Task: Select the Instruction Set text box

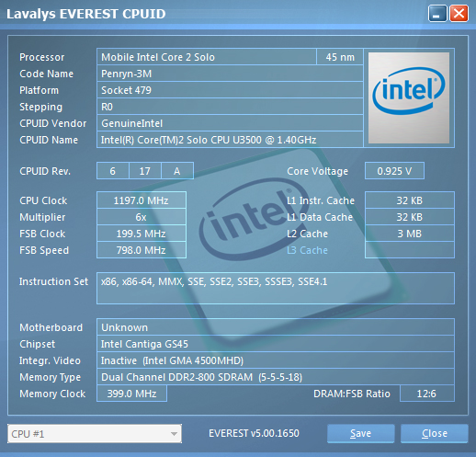Action: (276, 288)
